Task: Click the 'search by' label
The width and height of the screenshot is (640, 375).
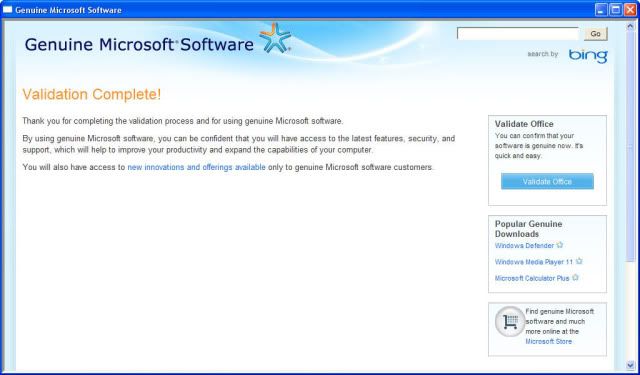Action: 542,54
